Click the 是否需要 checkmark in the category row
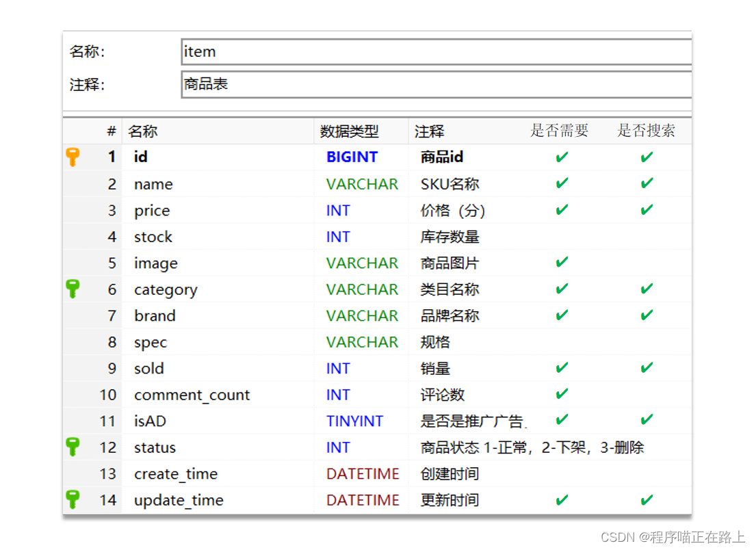 pyautogui.click(x=562, y=289)
